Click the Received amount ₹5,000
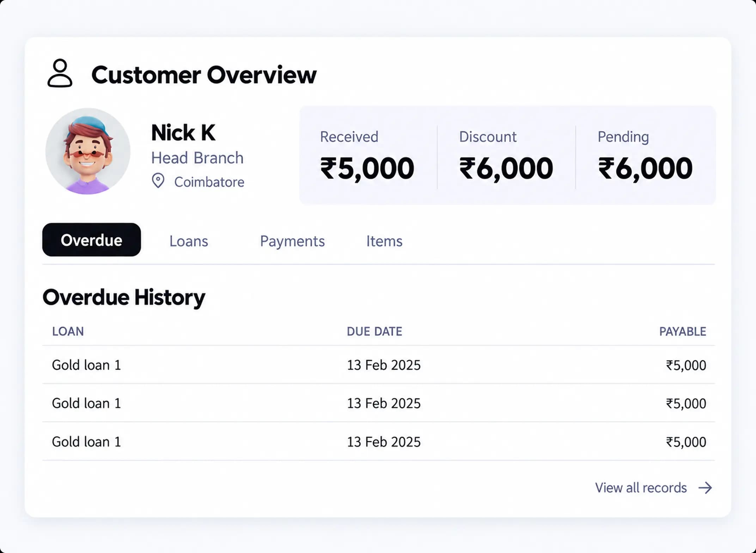 367,169
